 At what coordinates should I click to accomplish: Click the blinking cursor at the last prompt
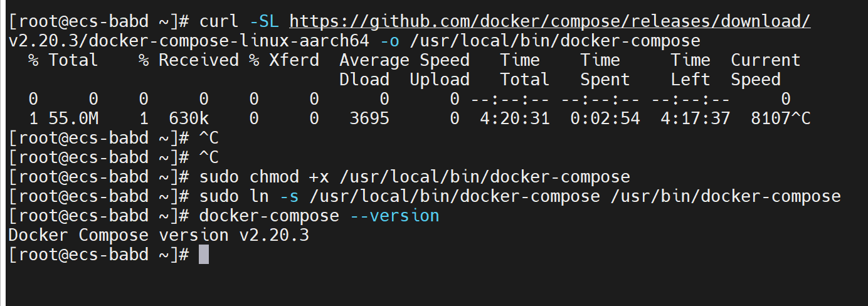click(x=203, y=255)
